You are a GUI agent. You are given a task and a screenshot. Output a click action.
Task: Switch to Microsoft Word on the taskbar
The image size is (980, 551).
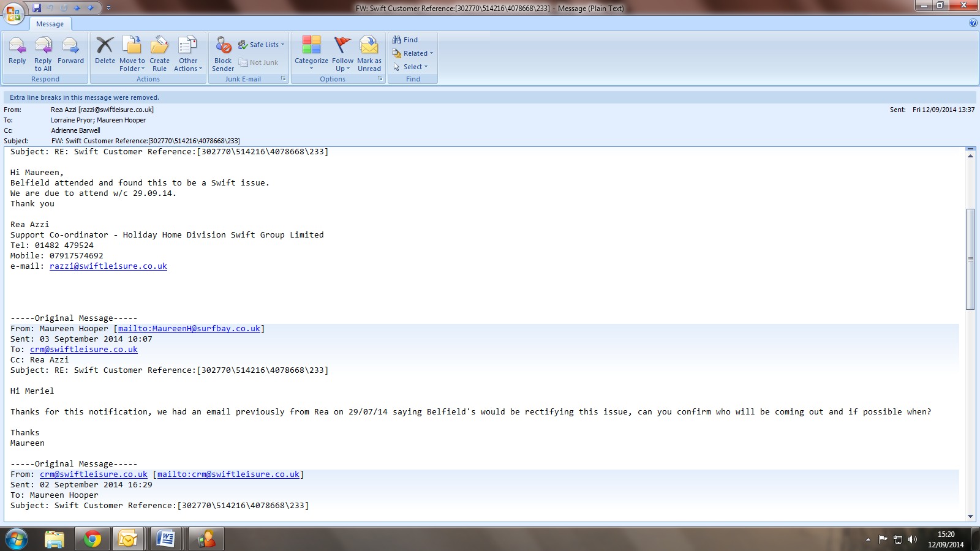pyautogui.click(x=166, y=539)
